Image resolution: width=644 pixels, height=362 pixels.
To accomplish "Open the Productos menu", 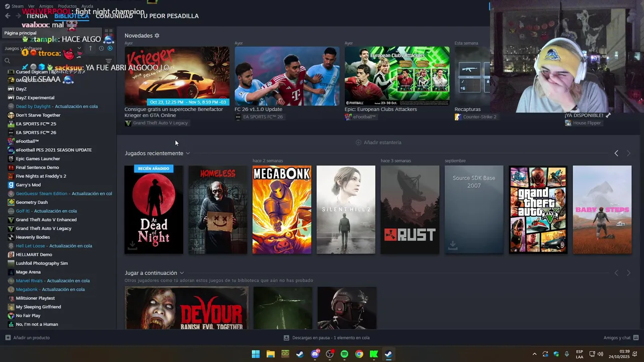I will [x=67, y=6].
